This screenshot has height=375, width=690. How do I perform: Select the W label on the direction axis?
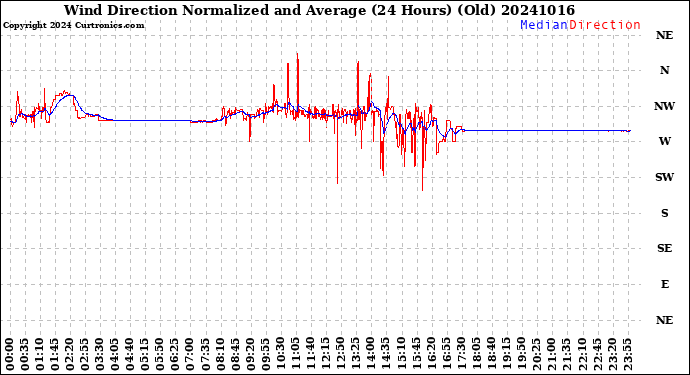[x=664, y=141]
